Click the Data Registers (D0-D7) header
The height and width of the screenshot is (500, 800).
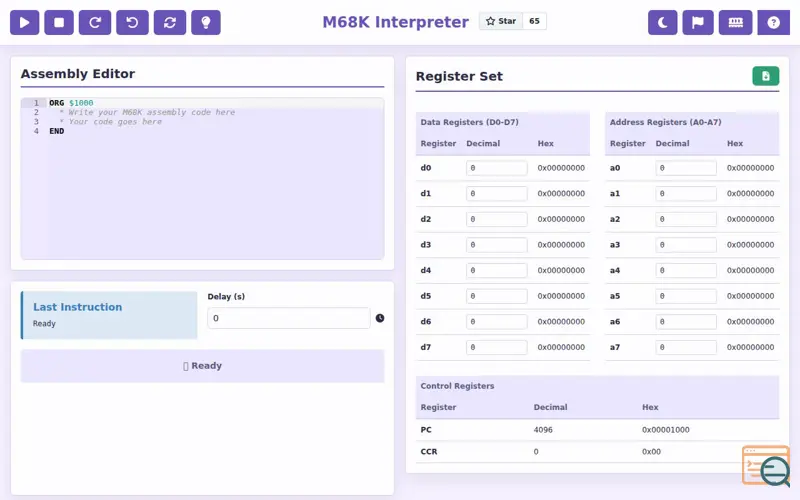pyautogui.click(x=469, y=122)
